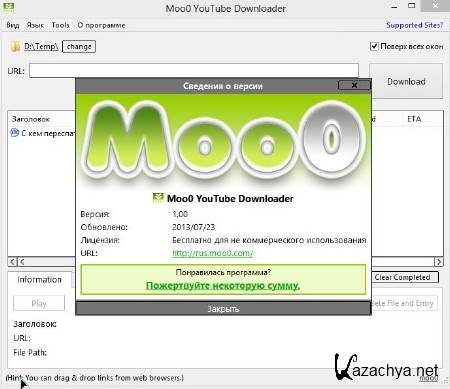Screen dimensions: 450x389
Task: Click the File Path: label
Action: coord(30,352)
